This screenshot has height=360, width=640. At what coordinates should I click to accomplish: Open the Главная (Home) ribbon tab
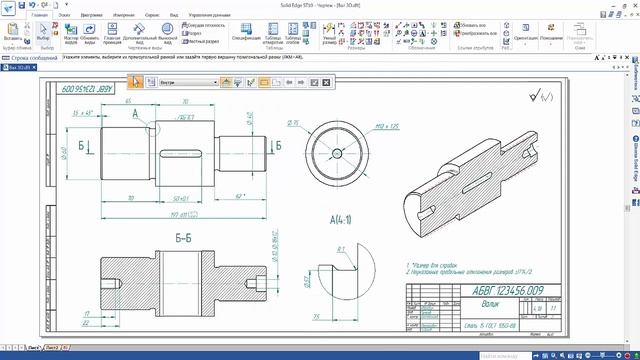tap(40, 15)
